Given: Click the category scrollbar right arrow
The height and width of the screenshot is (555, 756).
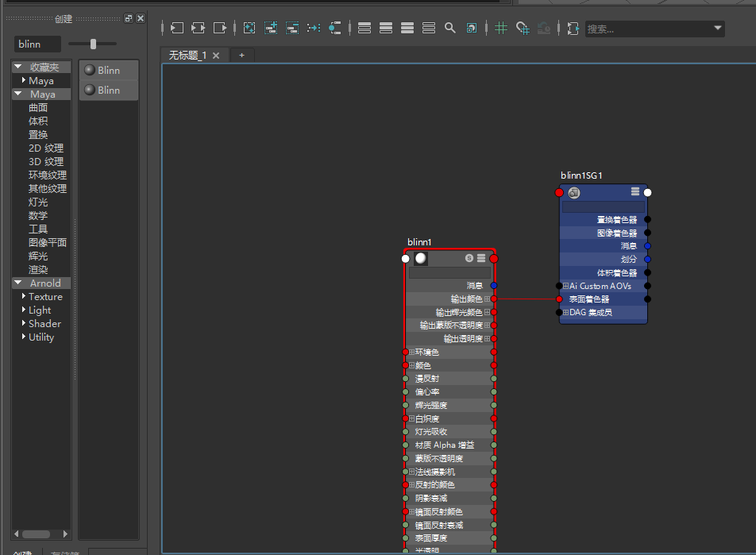Looking at the screenshot, I should (x=66, y=534).
